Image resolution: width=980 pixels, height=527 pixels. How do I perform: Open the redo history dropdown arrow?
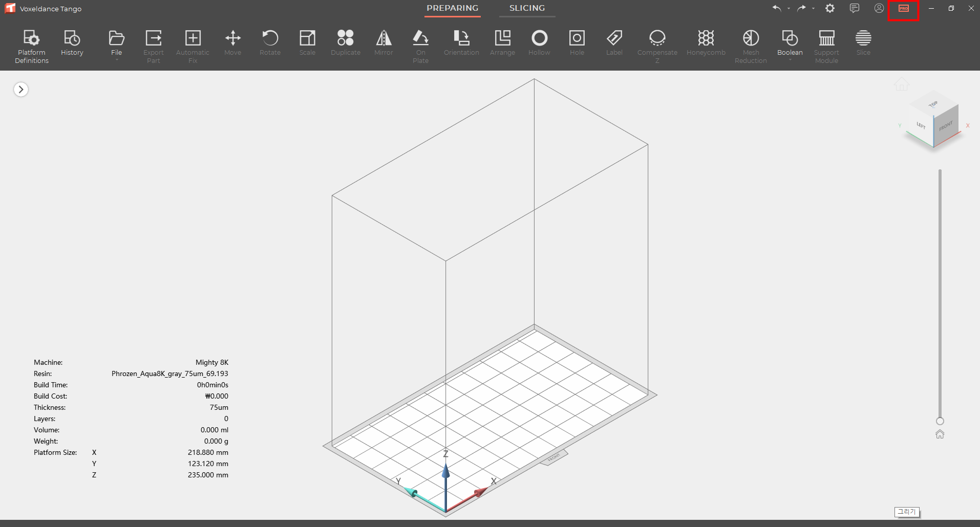coord(813,9)
